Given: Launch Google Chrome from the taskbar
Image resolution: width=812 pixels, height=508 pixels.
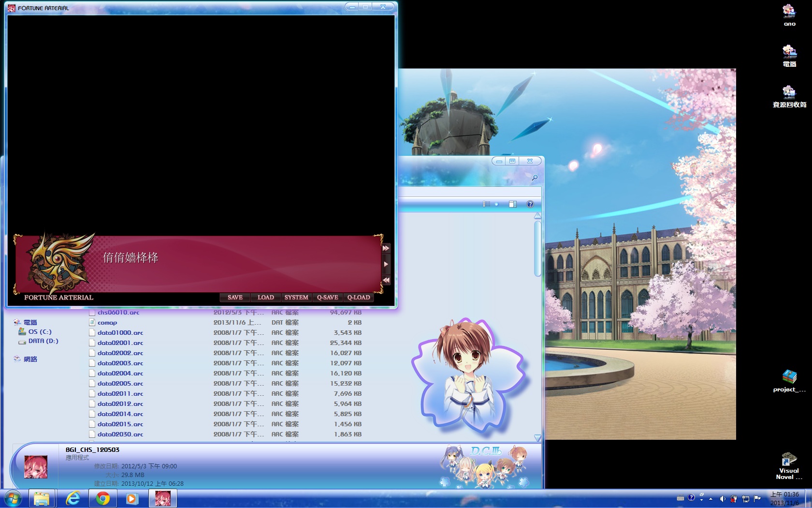Looking at the screenshot, I should (x=102, y=498).
